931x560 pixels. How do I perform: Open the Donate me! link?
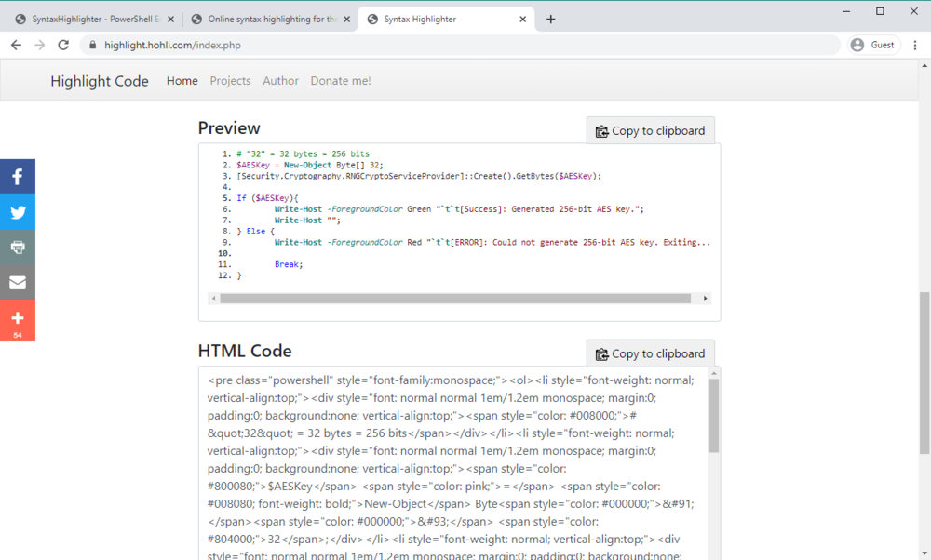coord(341,81)
